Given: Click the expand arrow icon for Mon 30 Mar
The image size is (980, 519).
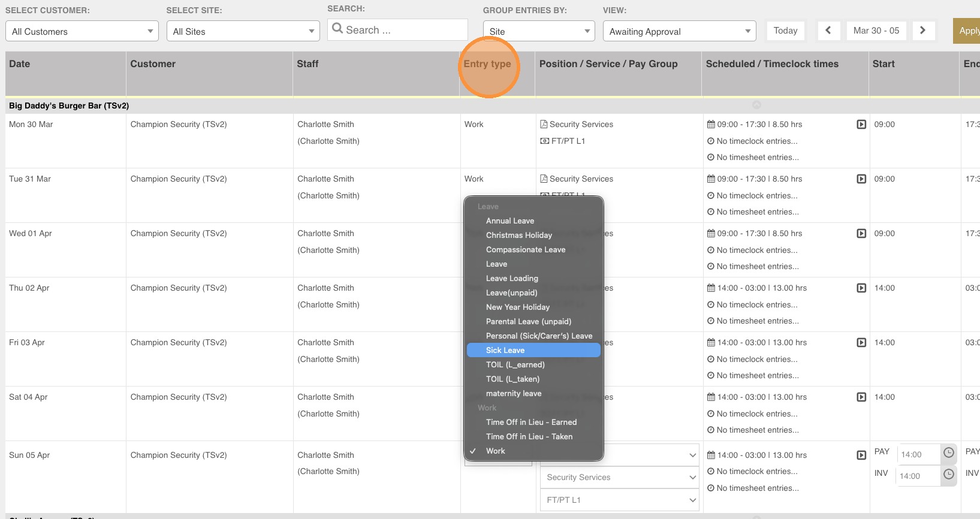Looking at the screenshot, I should click(861, 125).
